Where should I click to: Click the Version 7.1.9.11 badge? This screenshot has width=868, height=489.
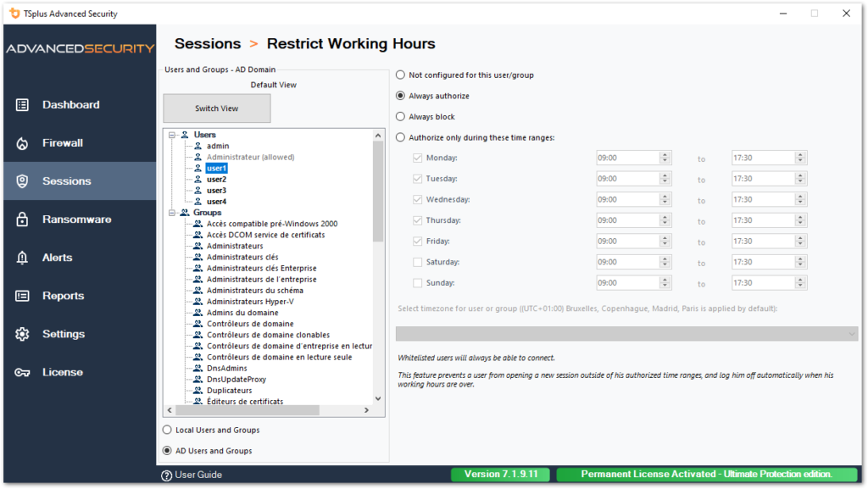coord(500,475)
